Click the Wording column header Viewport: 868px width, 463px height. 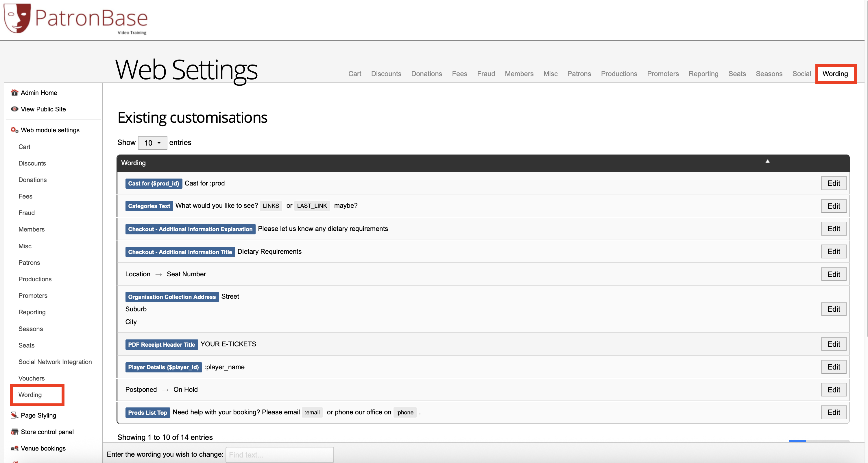coord(133,163)
